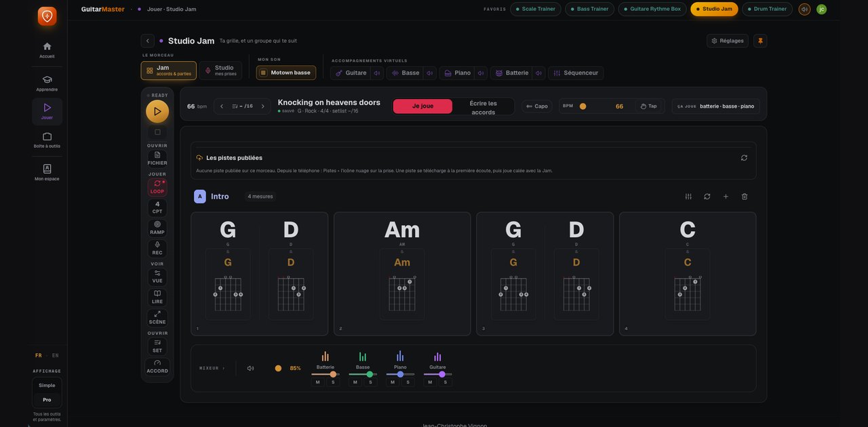
Task: Mute the Basse mixer channel
Action: pyautogui.click(x=355, y=382)
